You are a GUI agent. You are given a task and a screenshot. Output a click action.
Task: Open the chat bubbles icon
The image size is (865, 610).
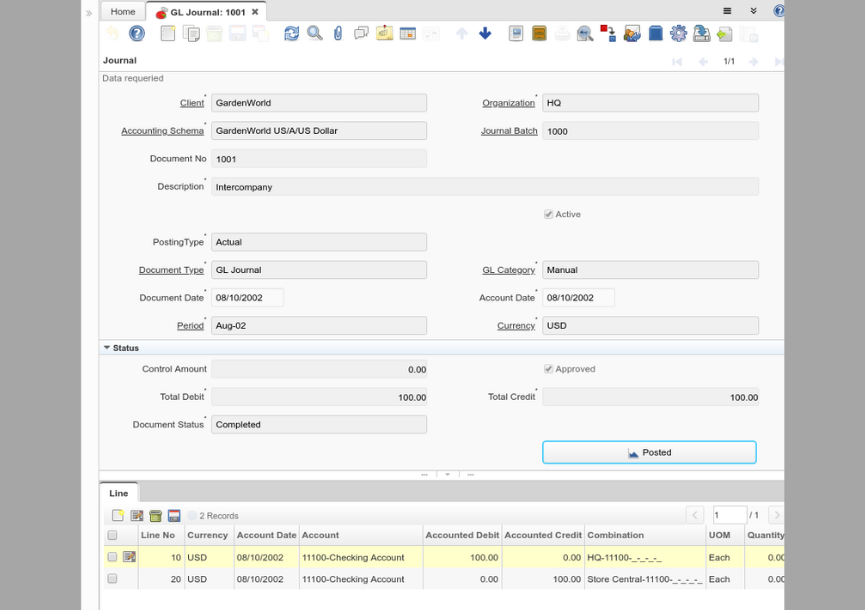pos(361,34)
